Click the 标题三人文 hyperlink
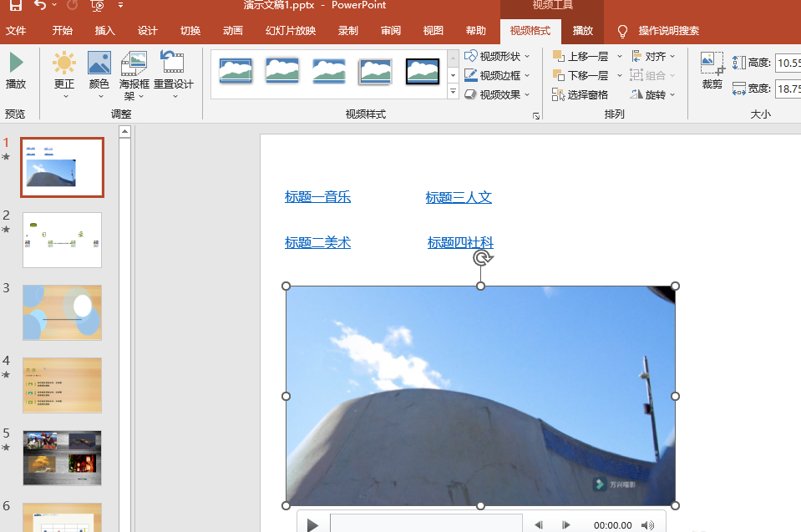 click(459, 197)
